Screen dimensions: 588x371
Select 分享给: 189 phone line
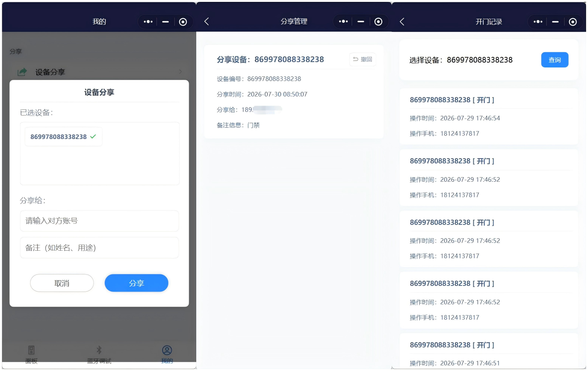(x=250, y=110)
